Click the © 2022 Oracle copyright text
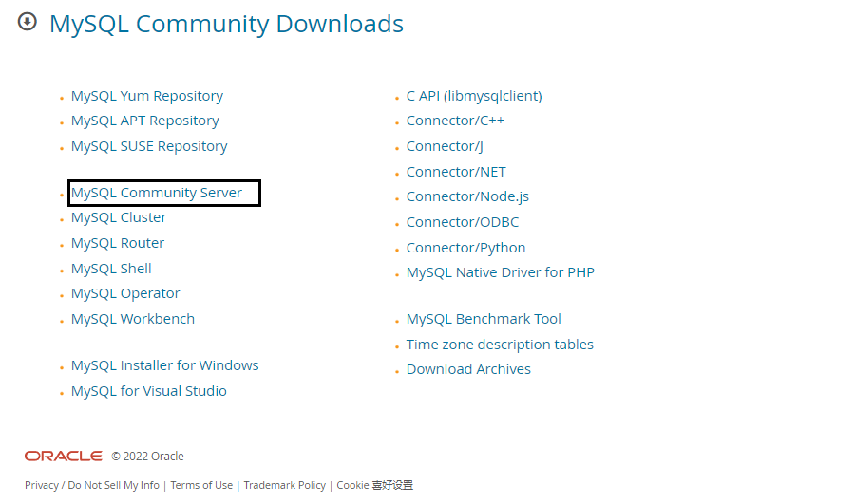Image resolution: width=855 pixels, height=504 pixels. 148,456
